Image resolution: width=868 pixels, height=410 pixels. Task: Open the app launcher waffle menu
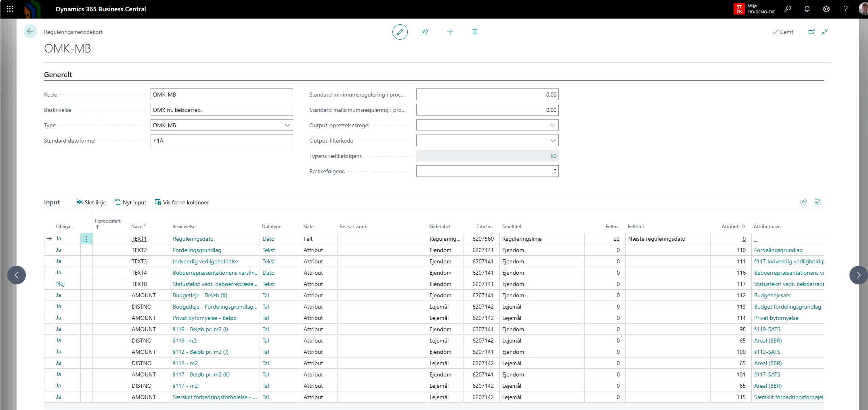10,8
